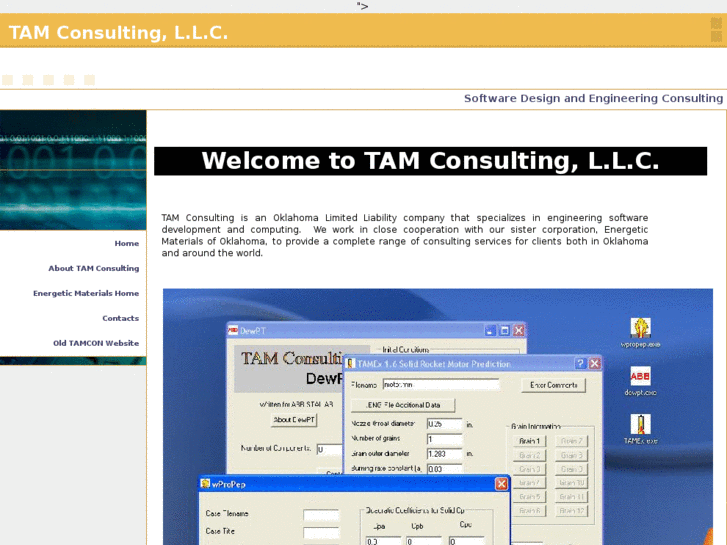Image resolution: width=727 pixels, height=545 pixels.
Task: Click the help question mark in TAMEx window
Action: (580, 364)
